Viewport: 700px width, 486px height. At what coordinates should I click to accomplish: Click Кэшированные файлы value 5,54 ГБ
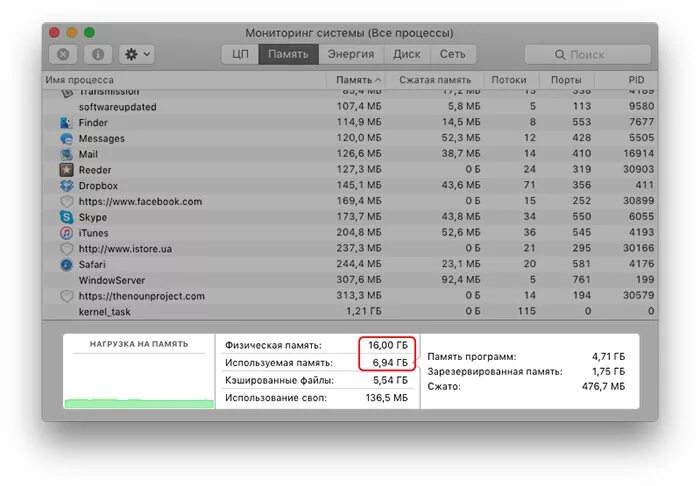pos(390,380)
